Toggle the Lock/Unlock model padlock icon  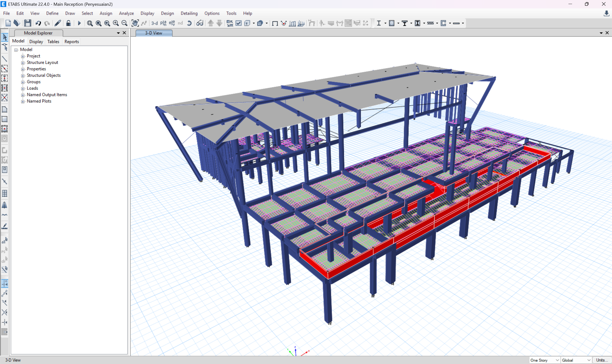pyautogui.click(x=69, y=23)
